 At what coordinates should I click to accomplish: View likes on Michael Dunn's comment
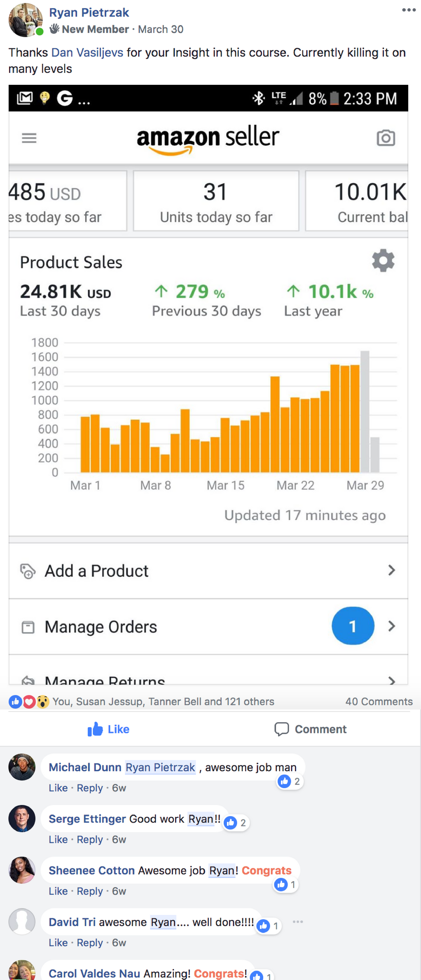[x=290, y=781]
